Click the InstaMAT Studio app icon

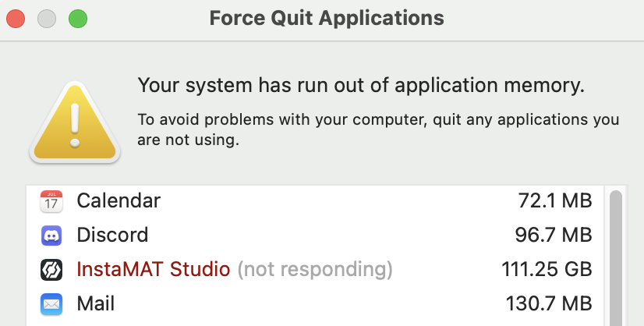[51, 269]
